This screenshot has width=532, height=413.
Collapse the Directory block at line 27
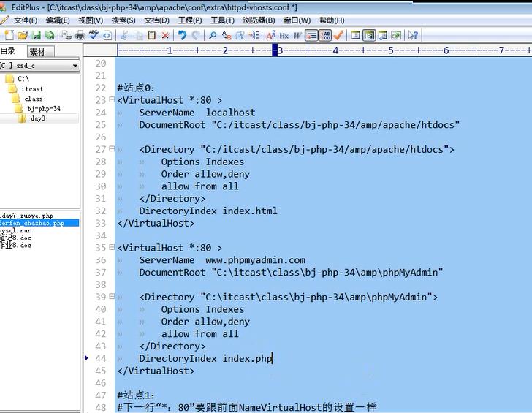(x=112, y=148)
